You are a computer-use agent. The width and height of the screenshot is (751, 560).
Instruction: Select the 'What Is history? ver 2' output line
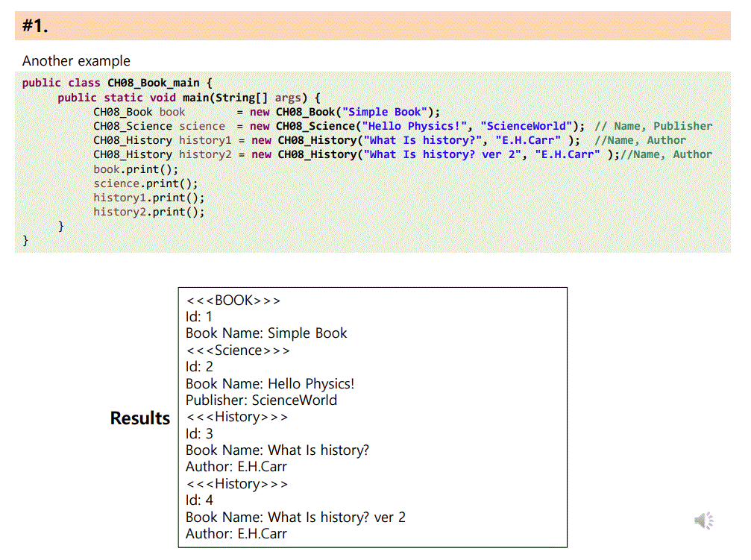pos(295,517)
